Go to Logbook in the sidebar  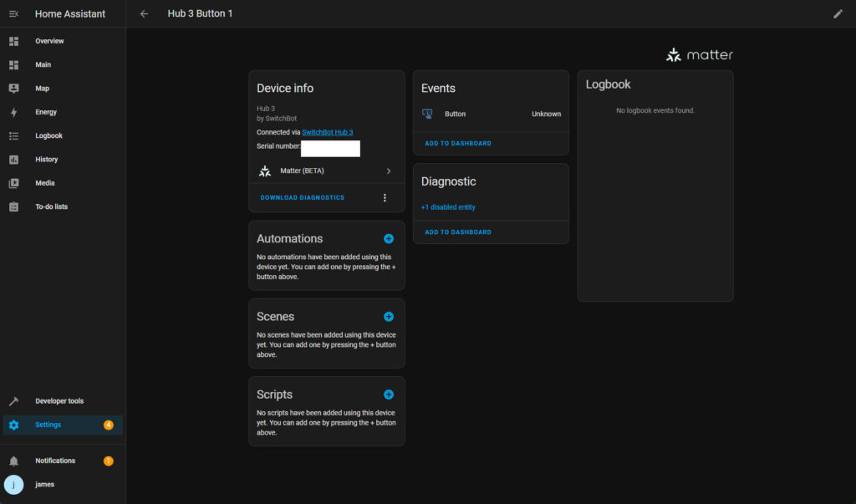(48, 135)
